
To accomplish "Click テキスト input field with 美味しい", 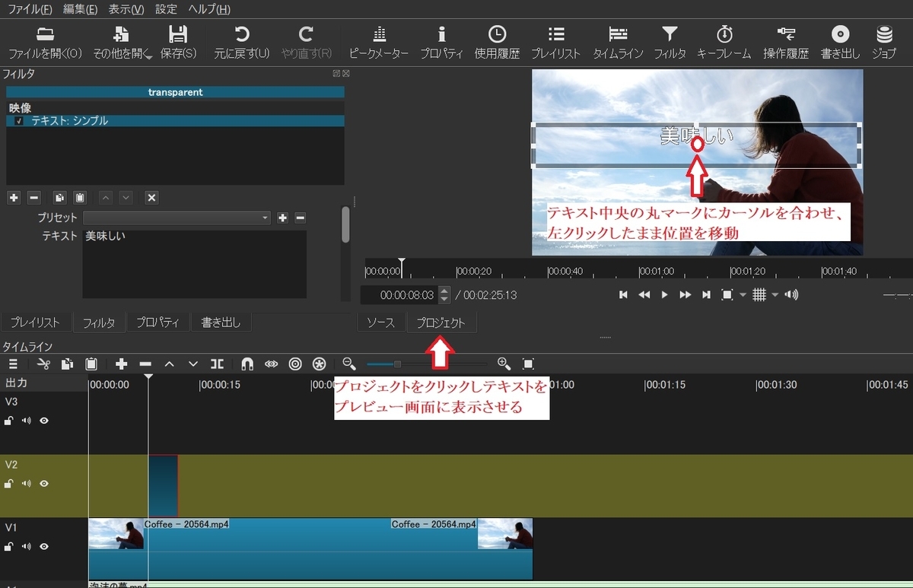I will [x=195, y=264].
